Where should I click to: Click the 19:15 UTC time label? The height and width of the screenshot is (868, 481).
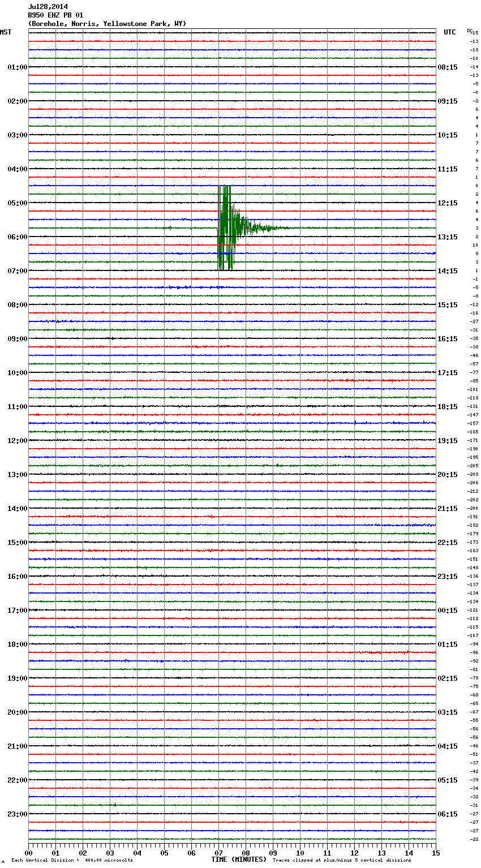click(448, 441)
